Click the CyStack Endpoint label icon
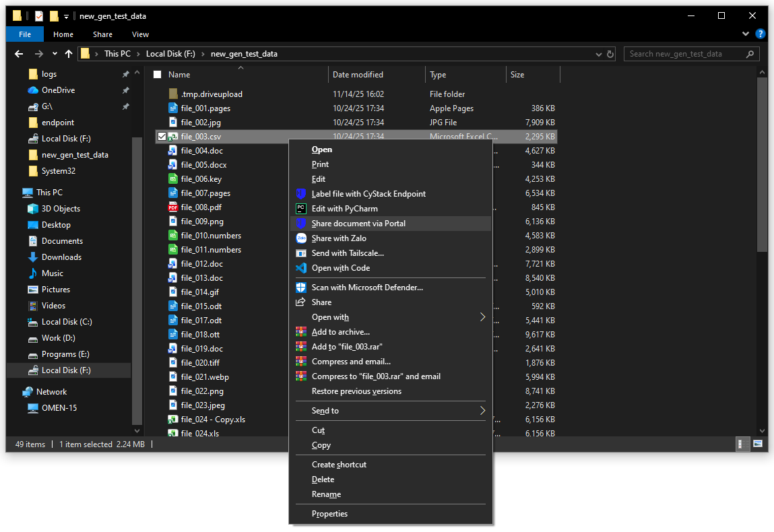The width and height of the screenshot is (774, 532). click(x=300, y=194)
